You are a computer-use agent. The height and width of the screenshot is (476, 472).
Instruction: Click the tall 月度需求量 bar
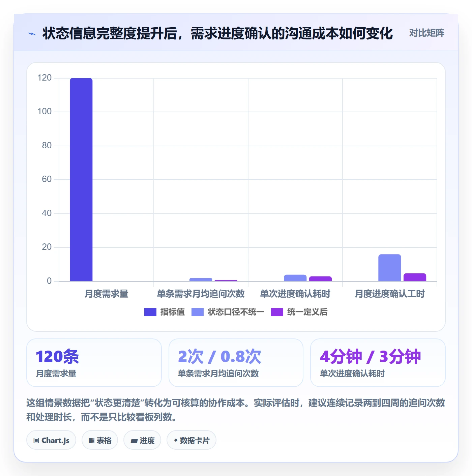click(81, 180)
